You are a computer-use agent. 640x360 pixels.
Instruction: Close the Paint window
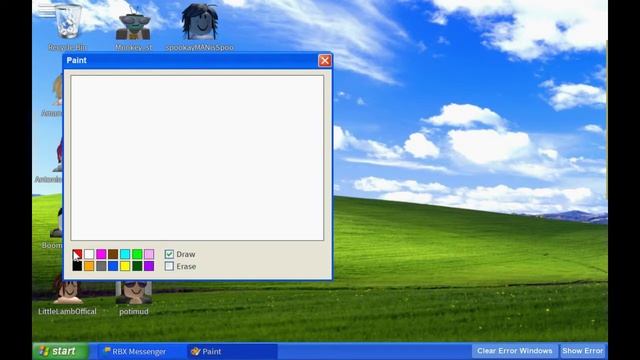324,60
